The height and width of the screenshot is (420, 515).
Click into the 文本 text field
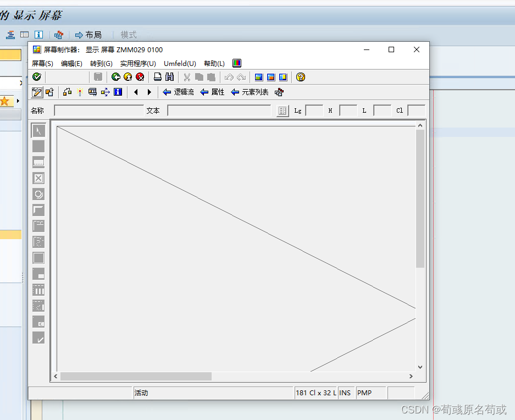point(219,110)
